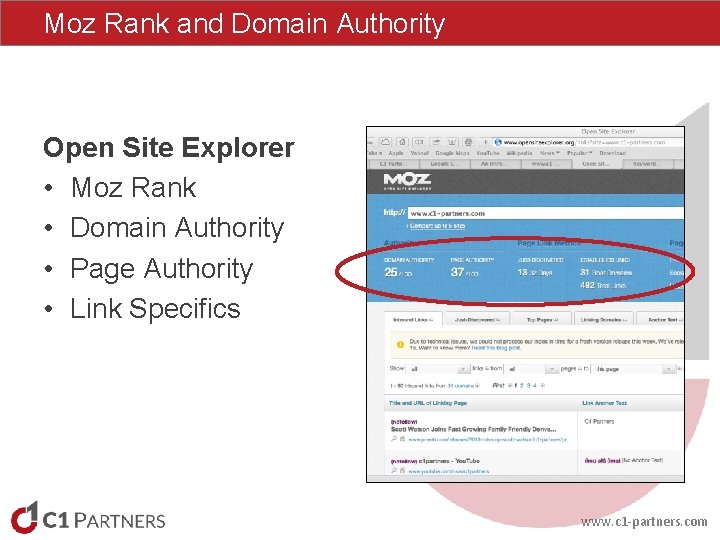The image size is (720, 540).
Task: Click the next page arrow in pagination
Action: pyautogui.click(x=543, y=386)
